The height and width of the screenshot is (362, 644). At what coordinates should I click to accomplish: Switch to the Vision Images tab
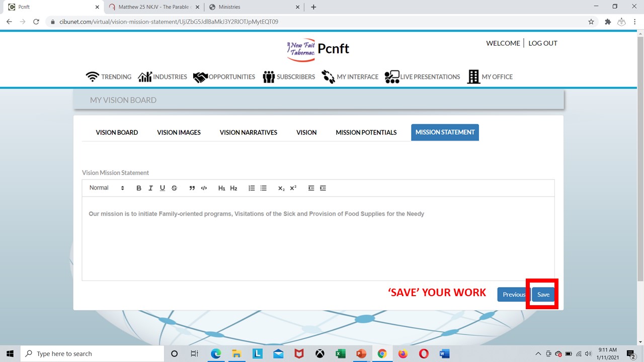(179, 132)
